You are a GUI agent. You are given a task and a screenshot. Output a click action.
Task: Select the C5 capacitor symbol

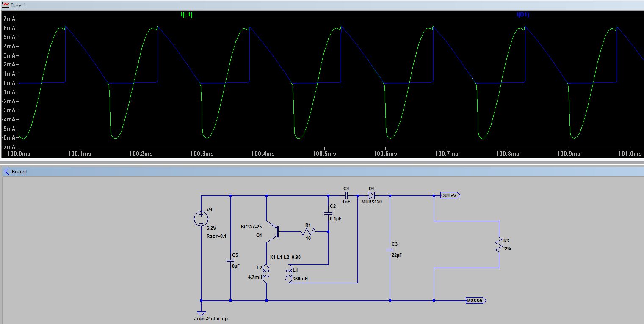click(230, 261)
